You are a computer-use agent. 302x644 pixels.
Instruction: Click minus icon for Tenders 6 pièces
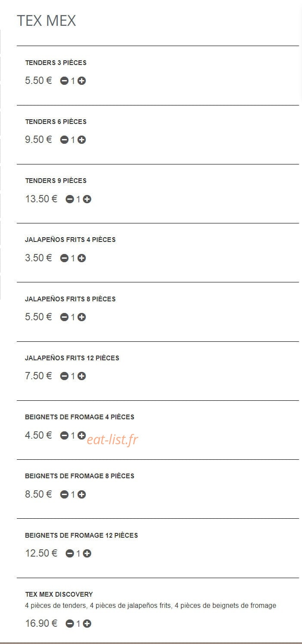tap(64, 140)
